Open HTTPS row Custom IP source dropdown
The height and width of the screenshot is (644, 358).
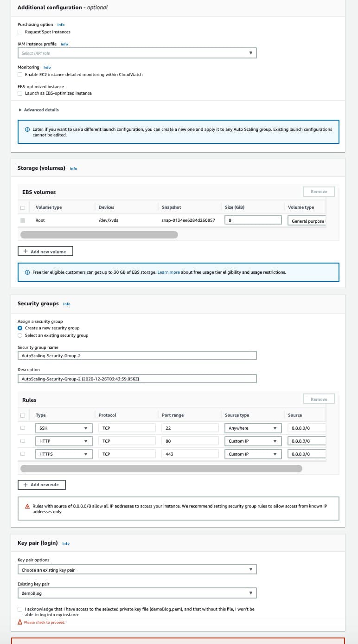pyautogui.click(x=253, y=454)
